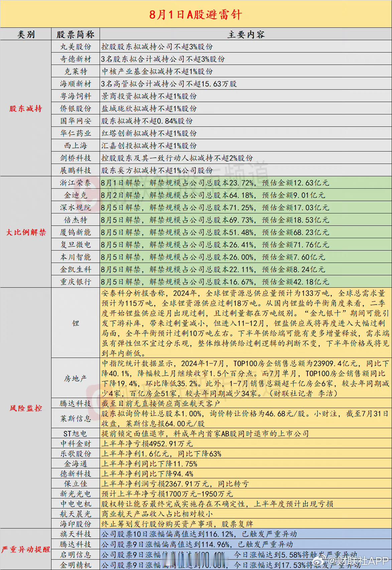Click '终止筹划发行股份购买资产事项,股票复牌' content
The width and height of the screenshot is (392, 570).
tap(177, 524)
